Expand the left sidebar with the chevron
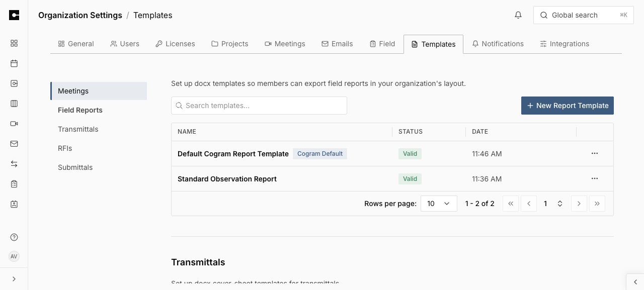 click(x=14, y=279)
